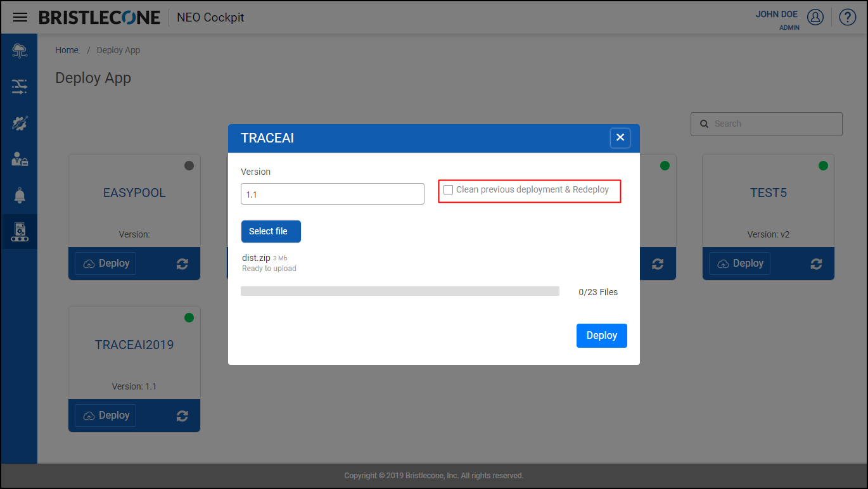Open the user lock access sidebar icon

click(20, 159)
